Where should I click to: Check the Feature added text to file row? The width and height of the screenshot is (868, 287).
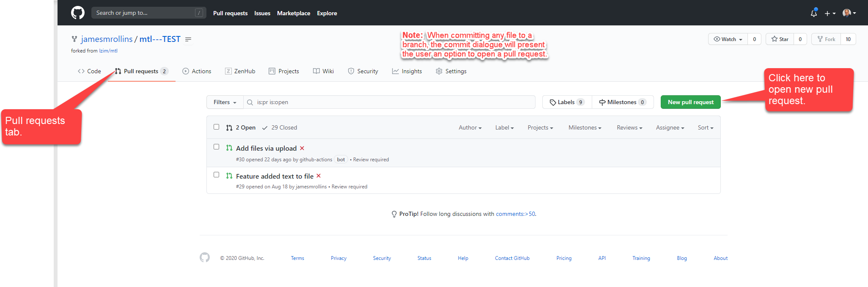[217, 174]
